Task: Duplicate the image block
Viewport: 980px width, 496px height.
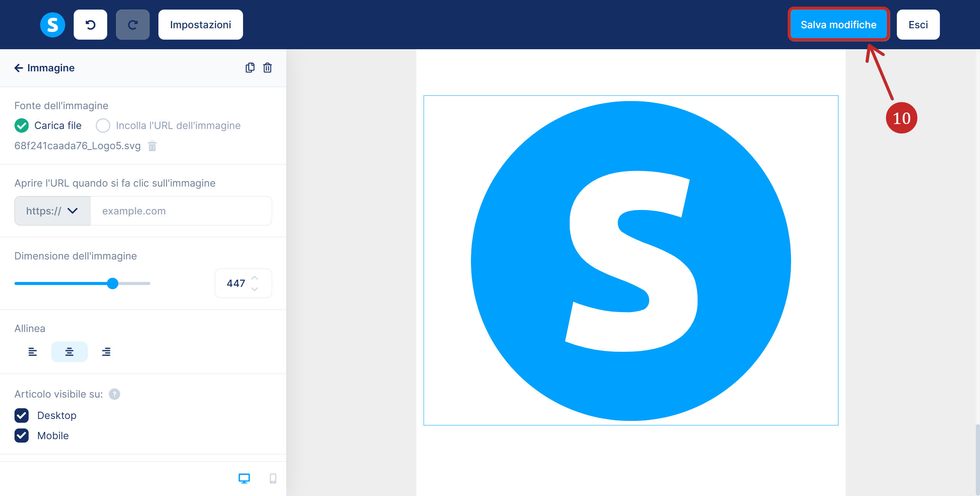Action: pyautogui.click(x=250, y=68)
